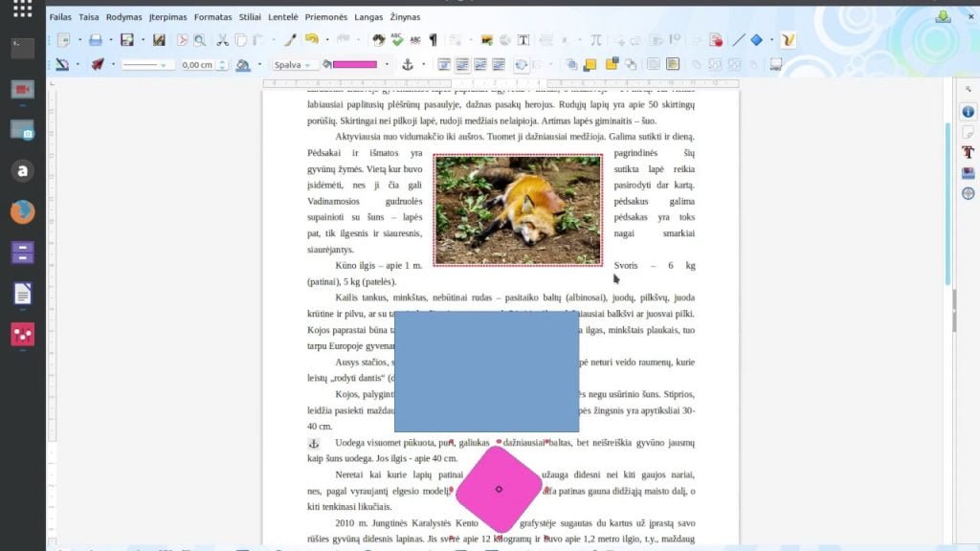Select the Cut scissors icon
Viewport: 980px width, 551px height.
click(x=222, y=40)
